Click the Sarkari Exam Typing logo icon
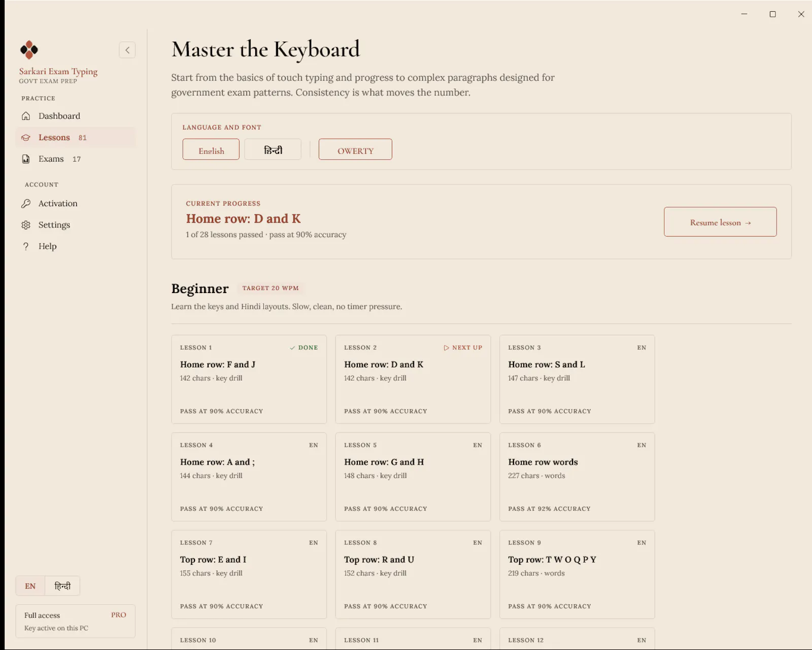 [29, 49]
